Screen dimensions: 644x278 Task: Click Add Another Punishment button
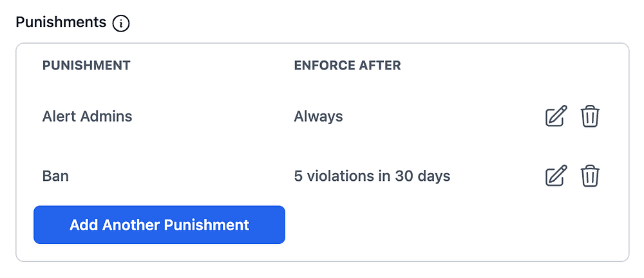coord(159,225)
